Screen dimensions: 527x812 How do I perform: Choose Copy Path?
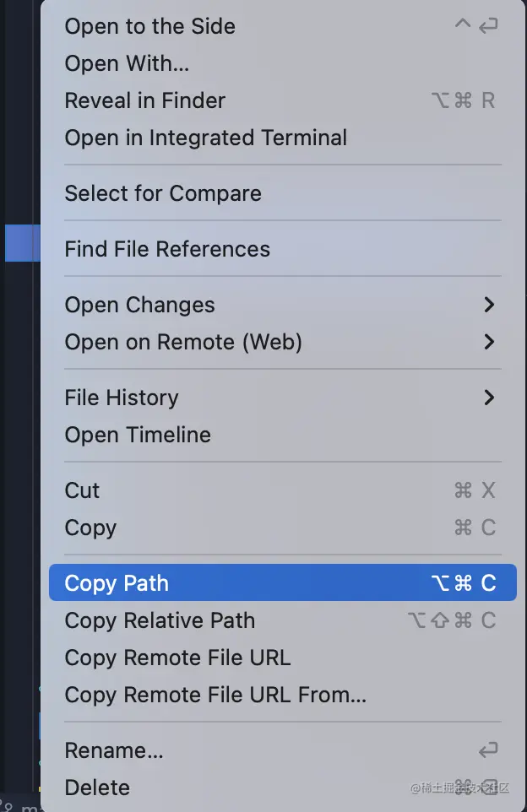[x=117, y=583]
